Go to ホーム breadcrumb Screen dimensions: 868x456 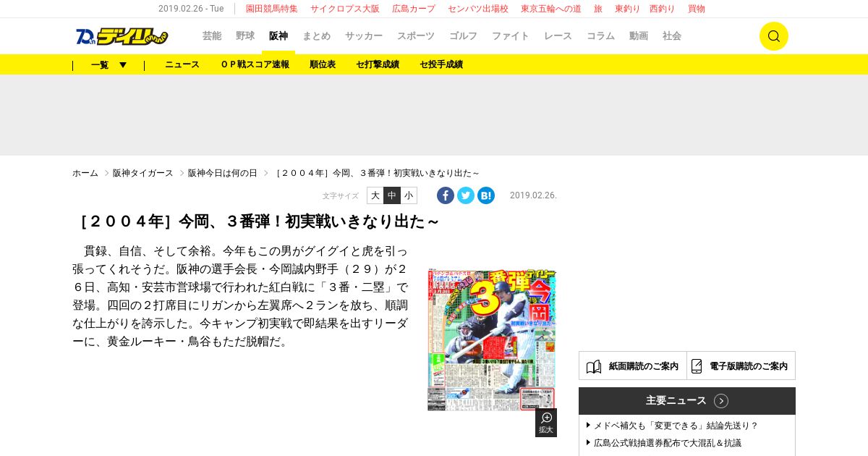click(85, 173)
